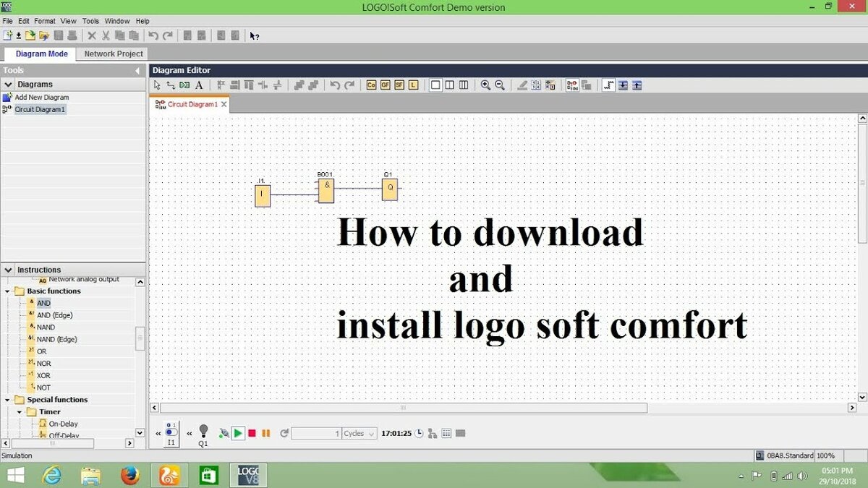Show Special Functions SF button
This screenshot has width=868, height=488.
click(x=399, y=85)
